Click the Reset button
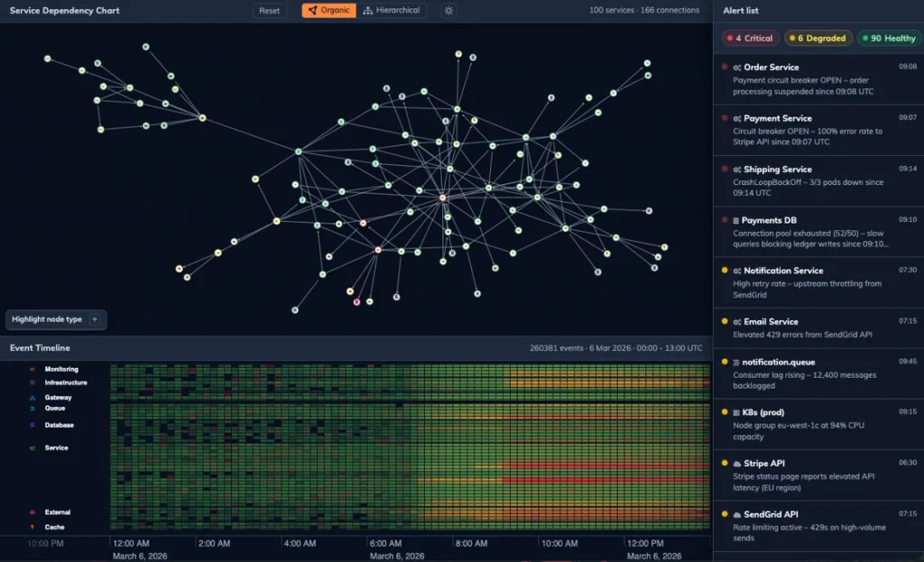924x562 pixels. coord(269,11)
